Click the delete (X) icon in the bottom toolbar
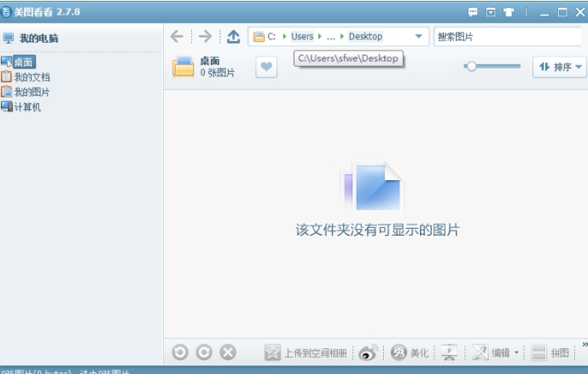The image size is (588, 374). tap(228, 352)
